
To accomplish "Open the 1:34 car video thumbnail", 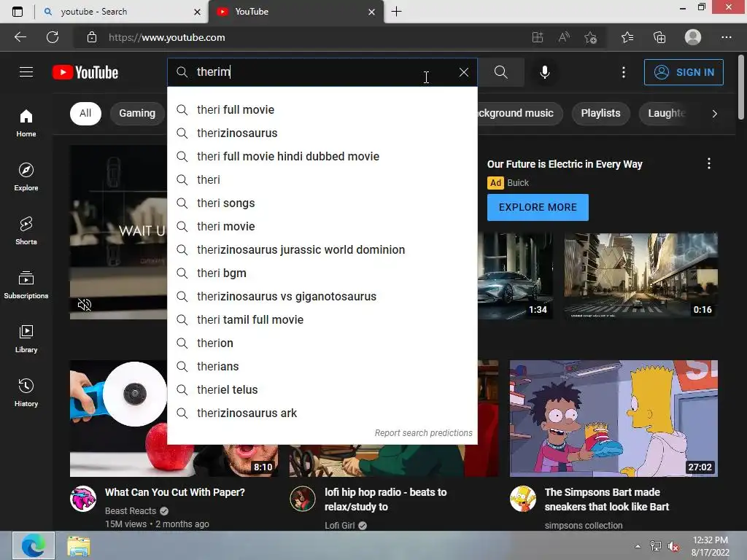I will 516,276.
